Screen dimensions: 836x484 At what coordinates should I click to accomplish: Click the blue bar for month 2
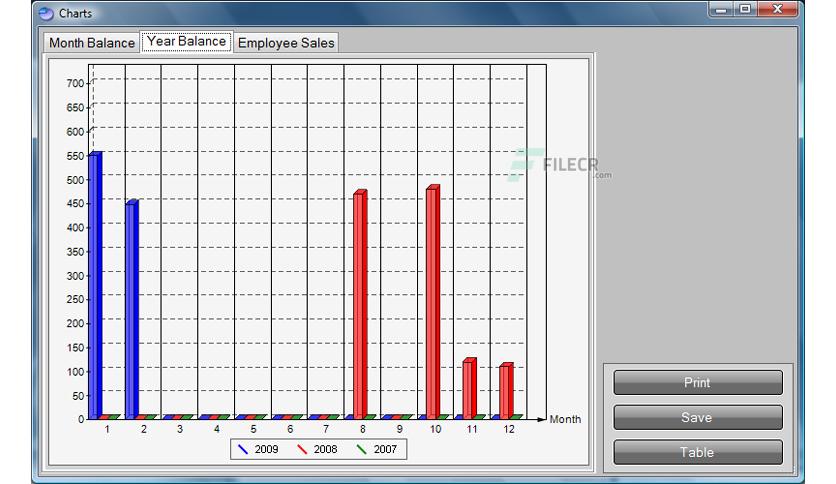tap(132, 309)
